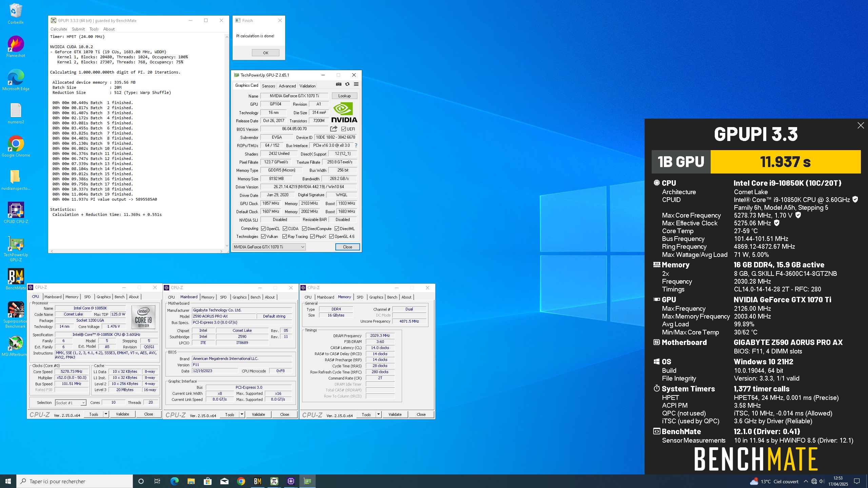
Task: Click GPU-Z screenshot camera icon
Action: pos(338,84)
